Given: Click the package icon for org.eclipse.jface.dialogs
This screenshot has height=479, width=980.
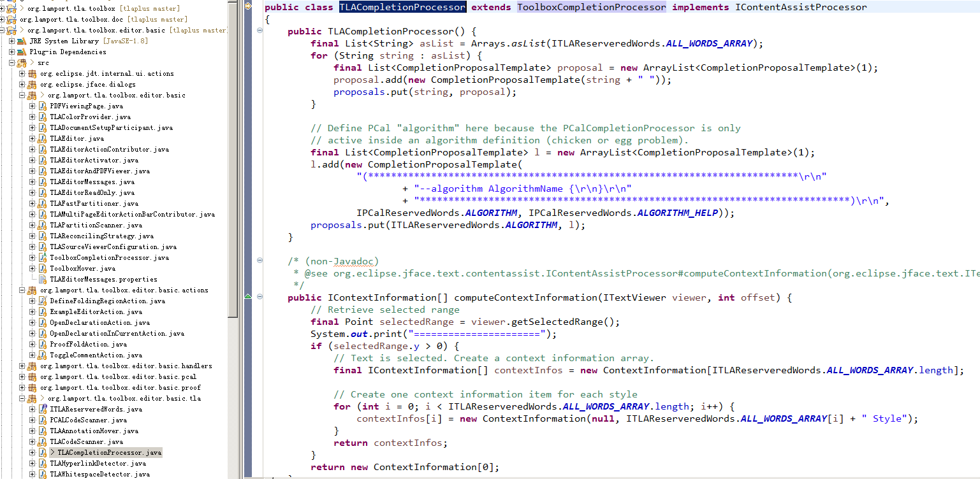Looking at the screenshot, I should (x=31, y=83).
